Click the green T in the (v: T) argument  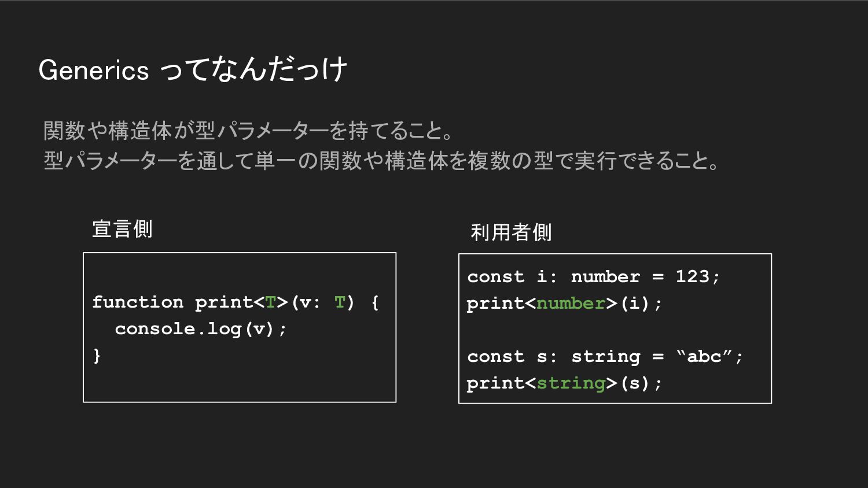(340, 302)
